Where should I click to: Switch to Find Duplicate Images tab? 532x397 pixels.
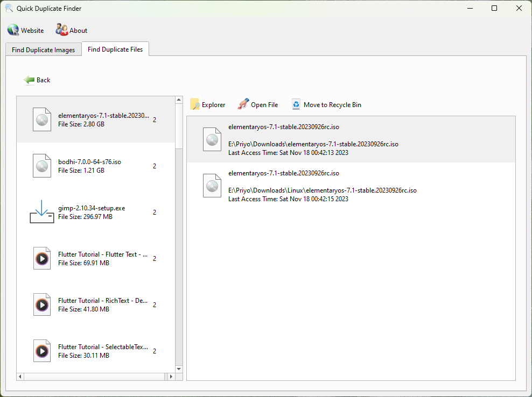(44, 50)
